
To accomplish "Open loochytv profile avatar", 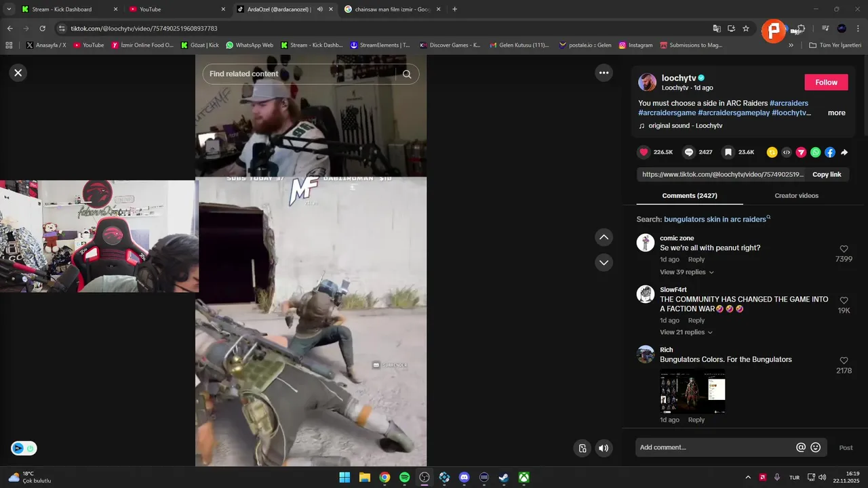I will click(648, 82).
